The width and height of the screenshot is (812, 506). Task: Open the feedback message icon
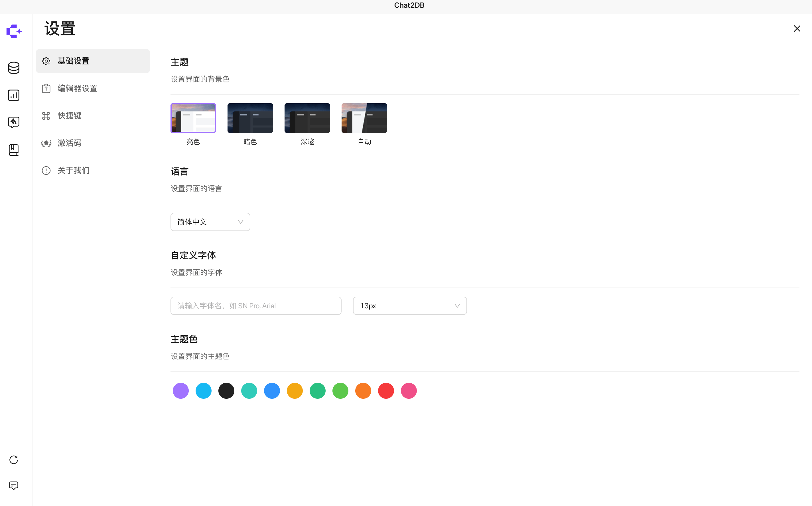point(14,485)
